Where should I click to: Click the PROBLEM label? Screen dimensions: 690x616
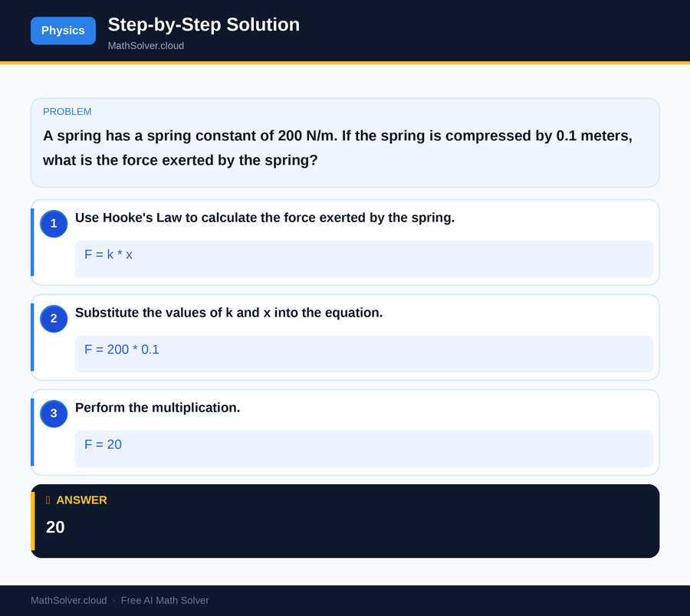click(67, 112)
